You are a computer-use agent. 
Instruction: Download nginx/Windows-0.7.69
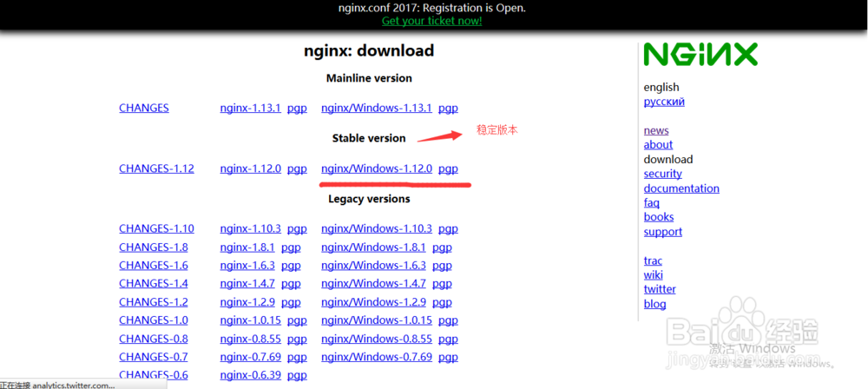(377, 357)
